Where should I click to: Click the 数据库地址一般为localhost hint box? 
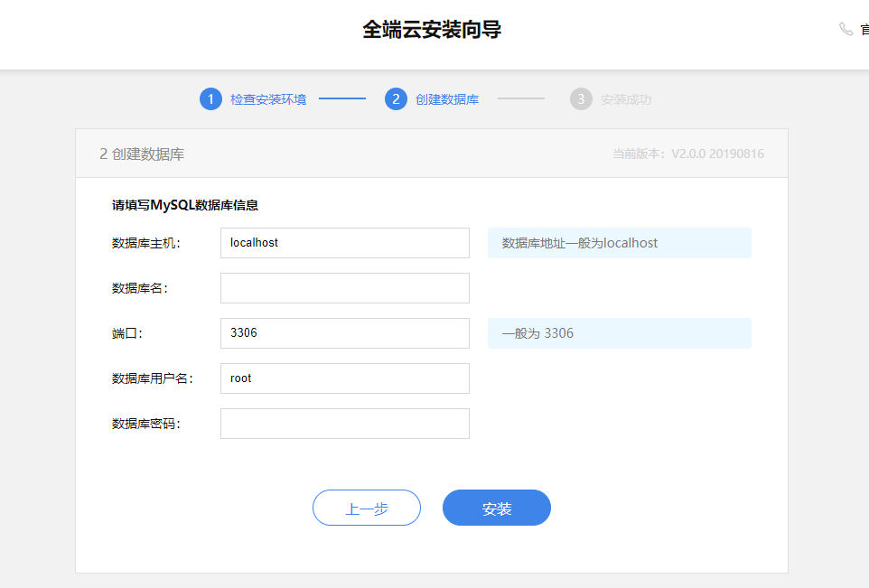(620, 243)
